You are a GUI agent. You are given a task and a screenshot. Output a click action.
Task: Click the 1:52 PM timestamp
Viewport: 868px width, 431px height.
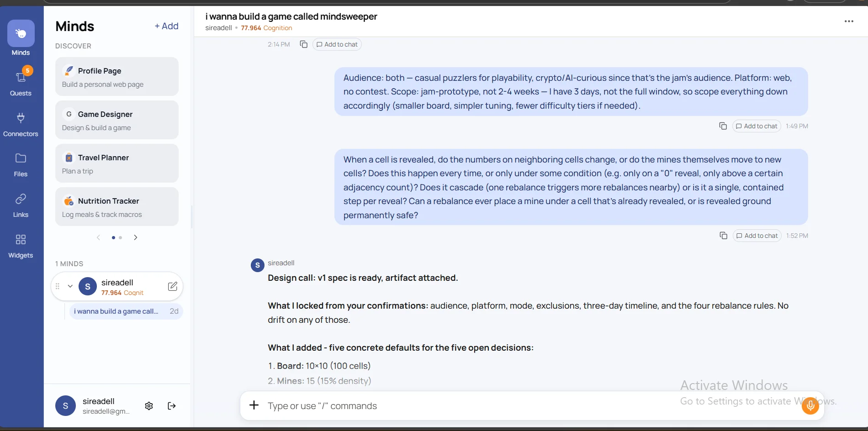tap(797, 236)
